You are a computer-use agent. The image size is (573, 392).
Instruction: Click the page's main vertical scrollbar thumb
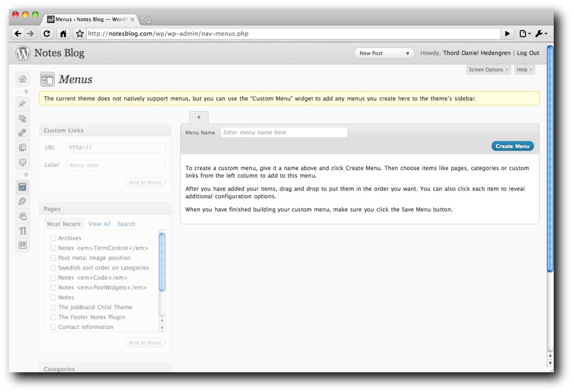pyautogui.click(x=550, y=159)
